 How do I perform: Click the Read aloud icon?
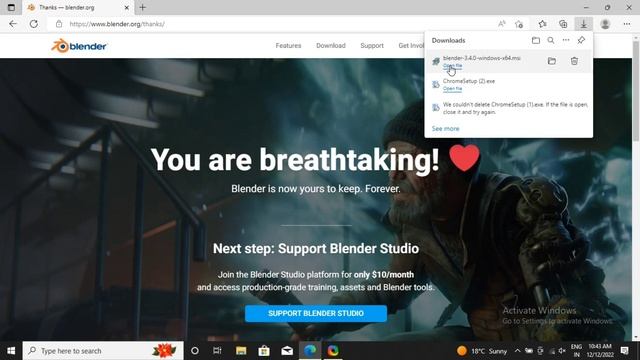coord(502,24)
